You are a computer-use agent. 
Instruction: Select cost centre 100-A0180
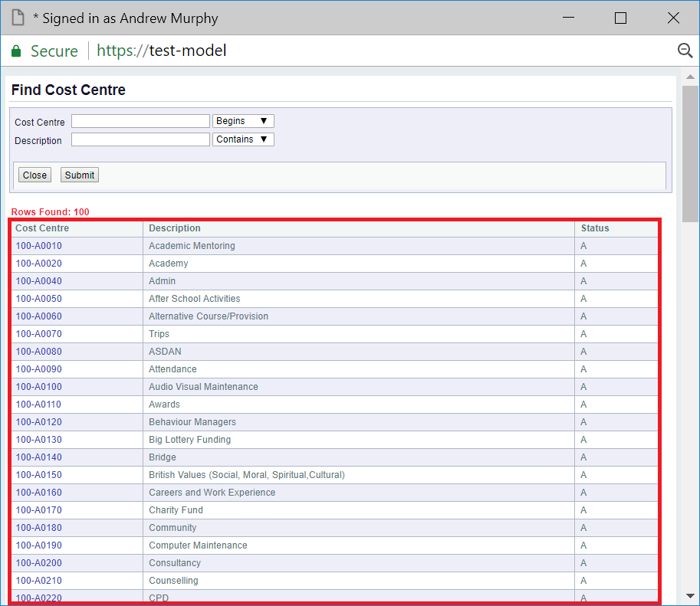pyautogui.click(x=39, y=528)
